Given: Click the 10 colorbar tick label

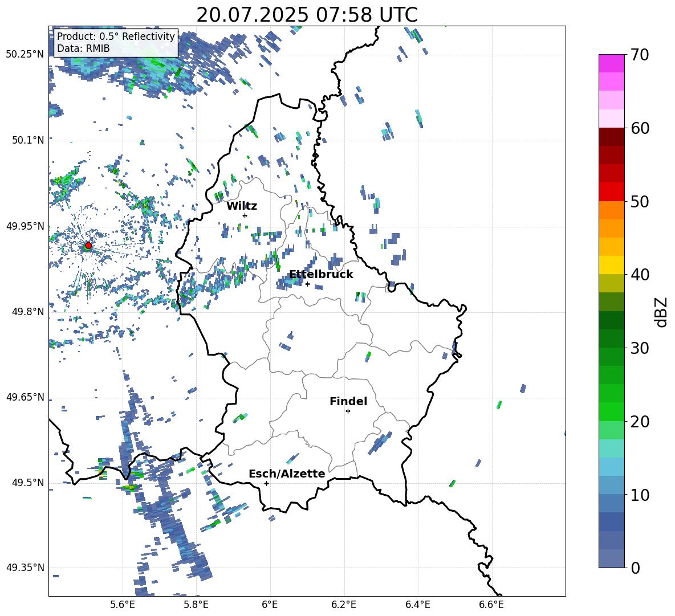Looking at the screenshot, I should [x=640, y=495].
